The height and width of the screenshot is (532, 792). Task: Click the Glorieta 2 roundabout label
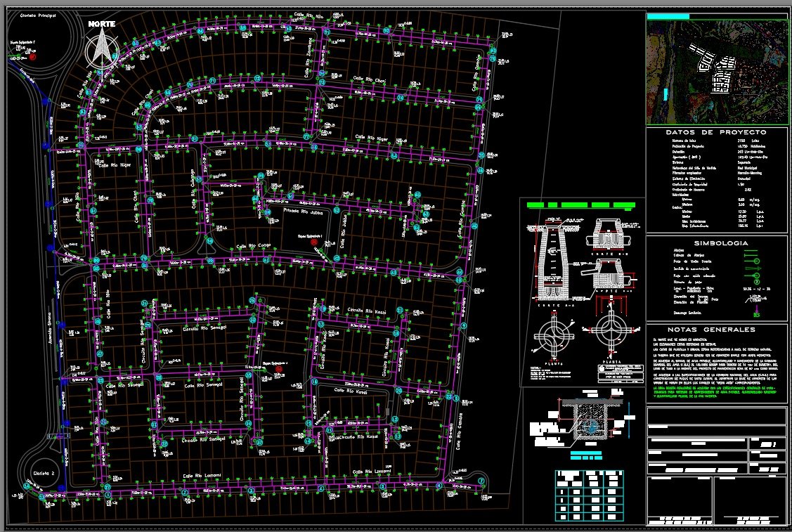pos(44,474)
